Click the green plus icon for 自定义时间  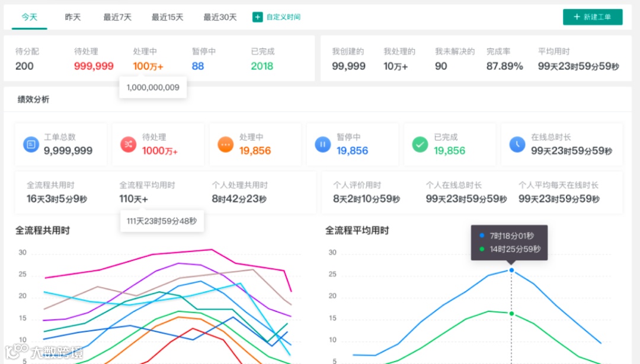(258, 17)
